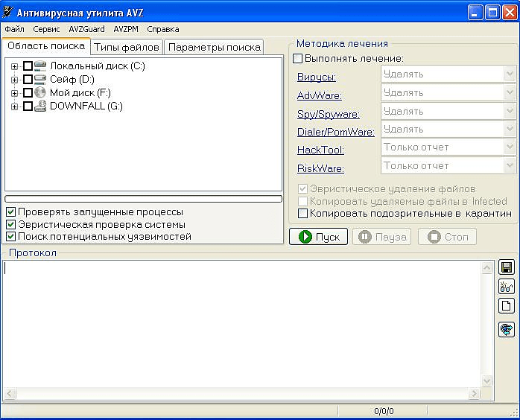Uncheck Проверять запущенные процессы
This screenshot has width=520, height=420.
tap(10, 211)
